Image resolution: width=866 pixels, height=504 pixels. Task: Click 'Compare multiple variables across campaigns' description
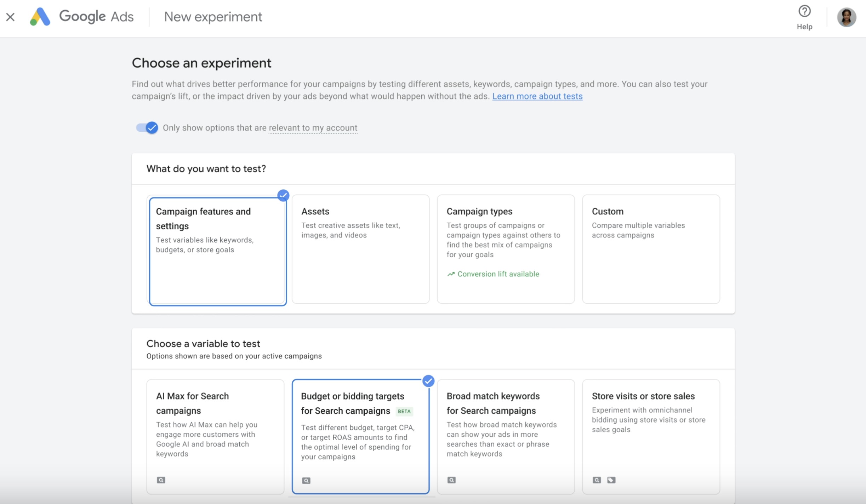[638, 230]
